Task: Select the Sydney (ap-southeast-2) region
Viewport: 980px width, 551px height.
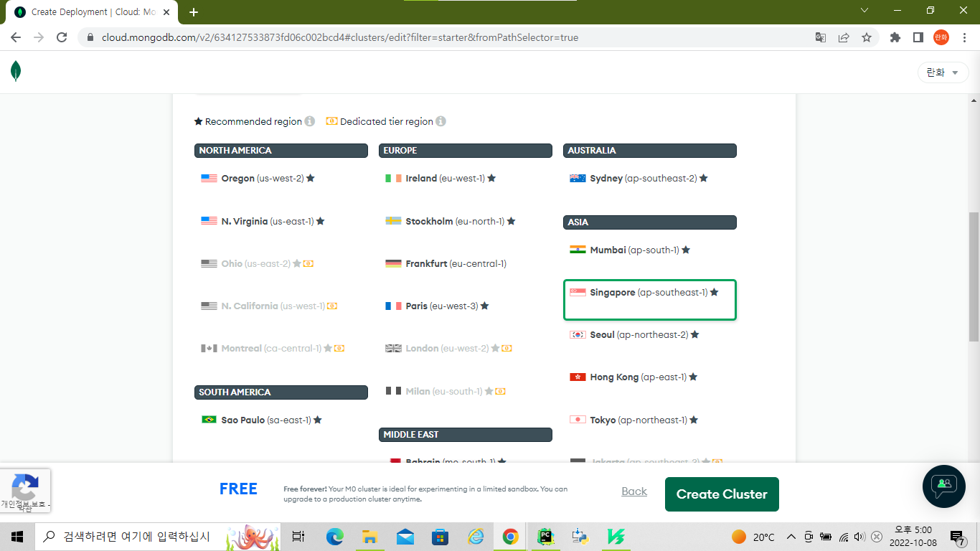Action: coord(649,179)
